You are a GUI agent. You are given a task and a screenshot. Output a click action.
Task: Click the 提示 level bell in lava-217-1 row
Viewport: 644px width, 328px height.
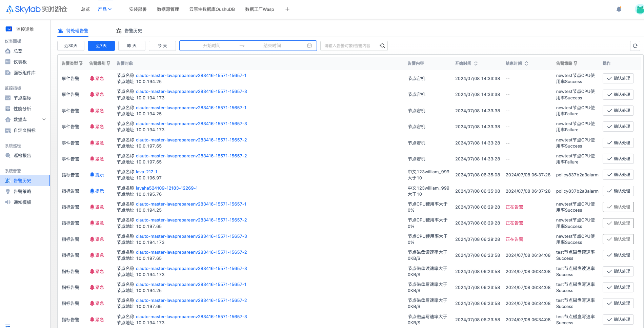tap(92, 175)
